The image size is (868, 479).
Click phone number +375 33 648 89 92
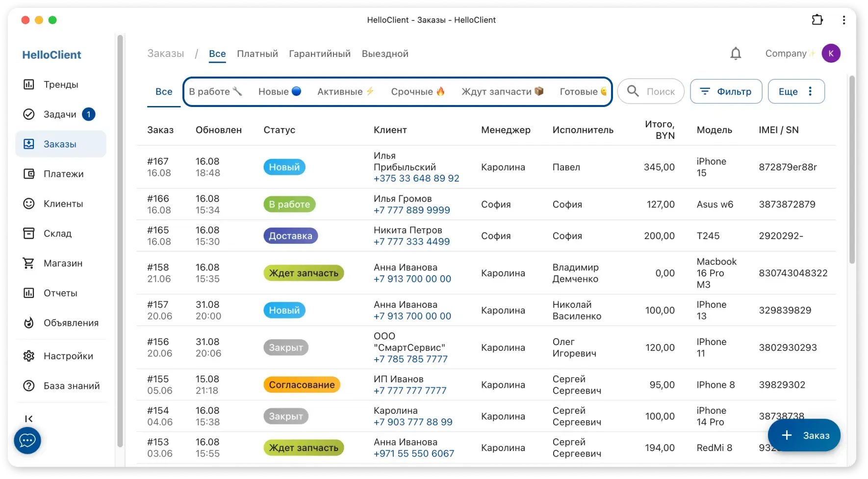click(x=416, y=178)
